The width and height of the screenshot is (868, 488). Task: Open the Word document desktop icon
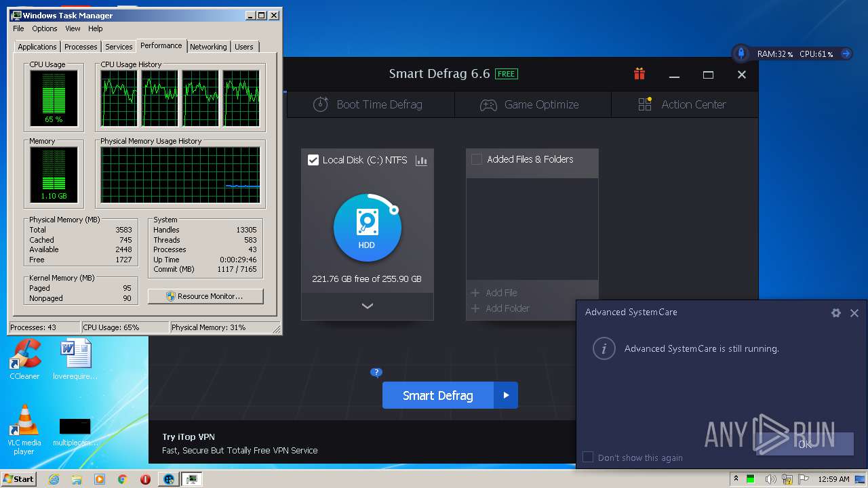(x=75, y=360)
